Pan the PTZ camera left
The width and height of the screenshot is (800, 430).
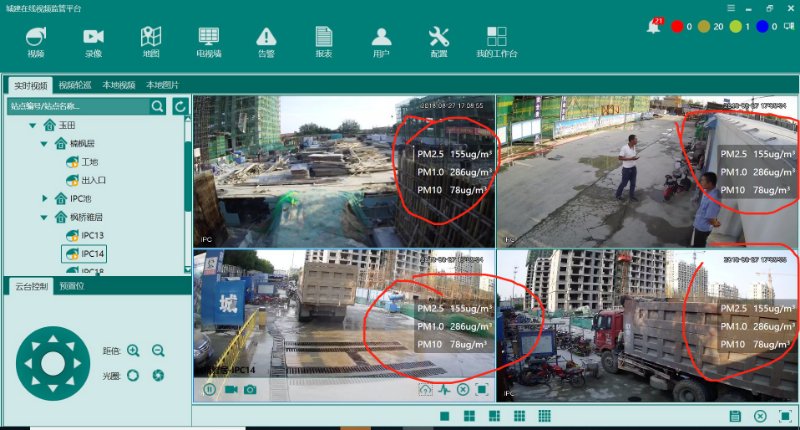(28, 364)
